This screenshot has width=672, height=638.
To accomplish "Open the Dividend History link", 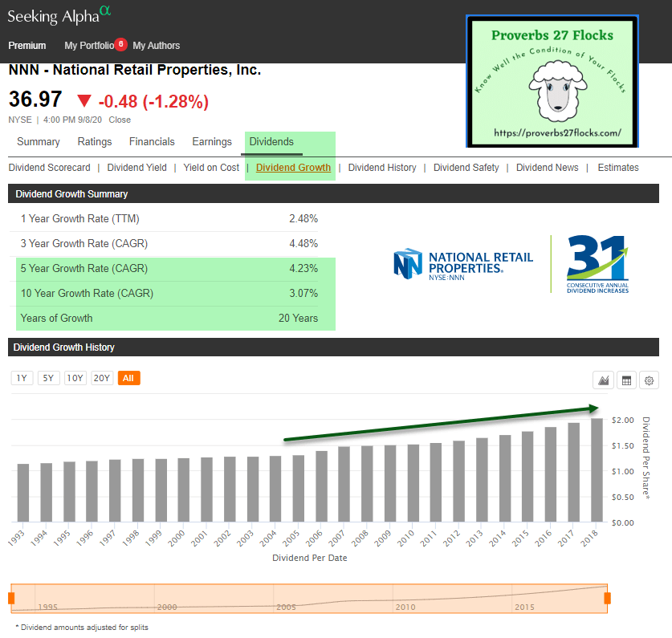I will pyautogui.click(x=382, y=168).
